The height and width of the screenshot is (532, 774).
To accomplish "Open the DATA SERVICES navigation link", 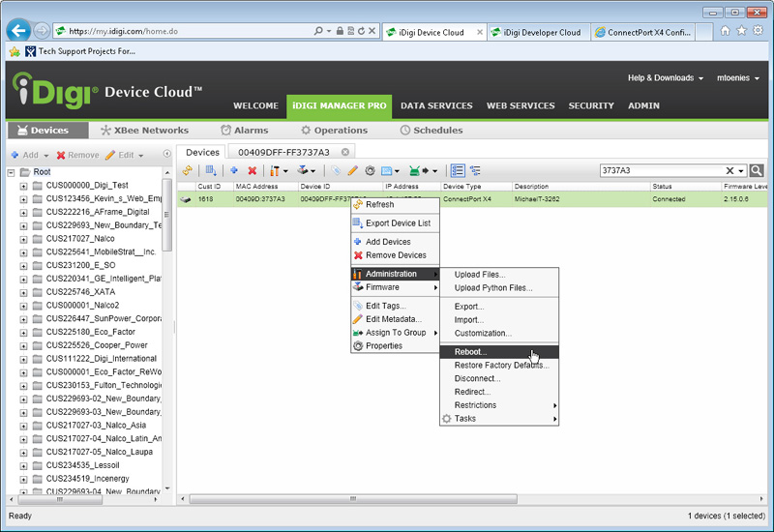I will [x=436, y=105].
